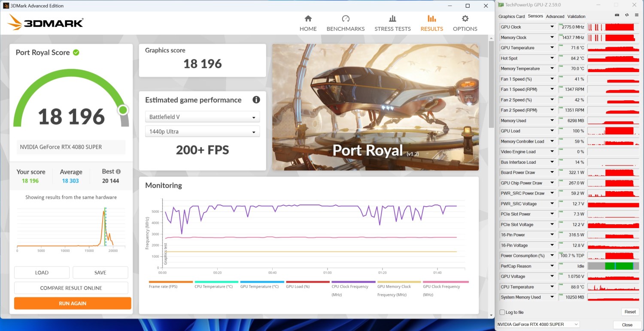The image size is (644, 331).
Task: Click GPU-Z screenshot camera icon
Action: [617, 15]
